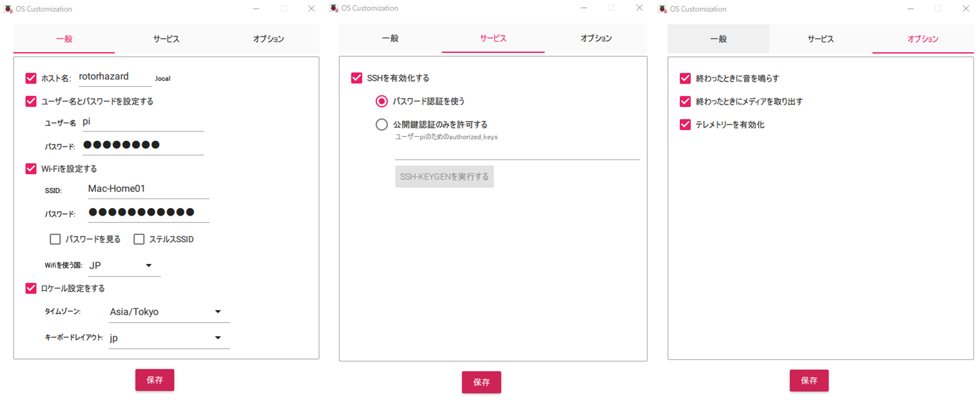
Task: Click the user password field under ユーザー名
Action: [x=142, y=145]
